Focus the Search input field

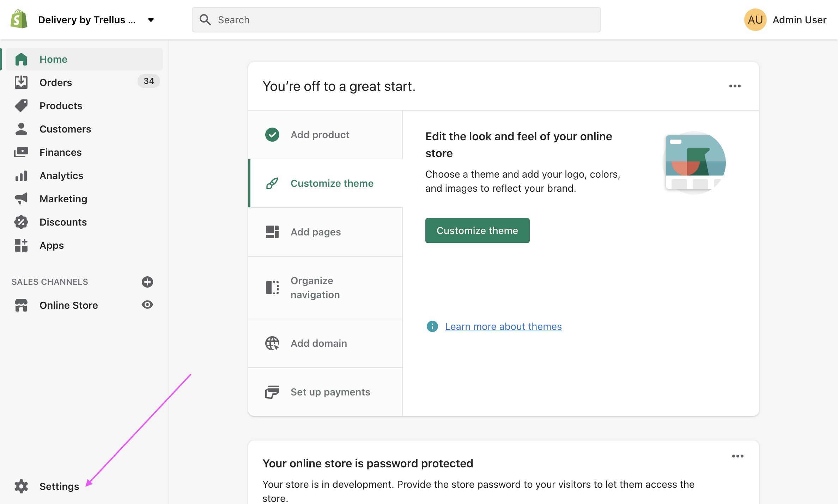[x=396, y=20]
